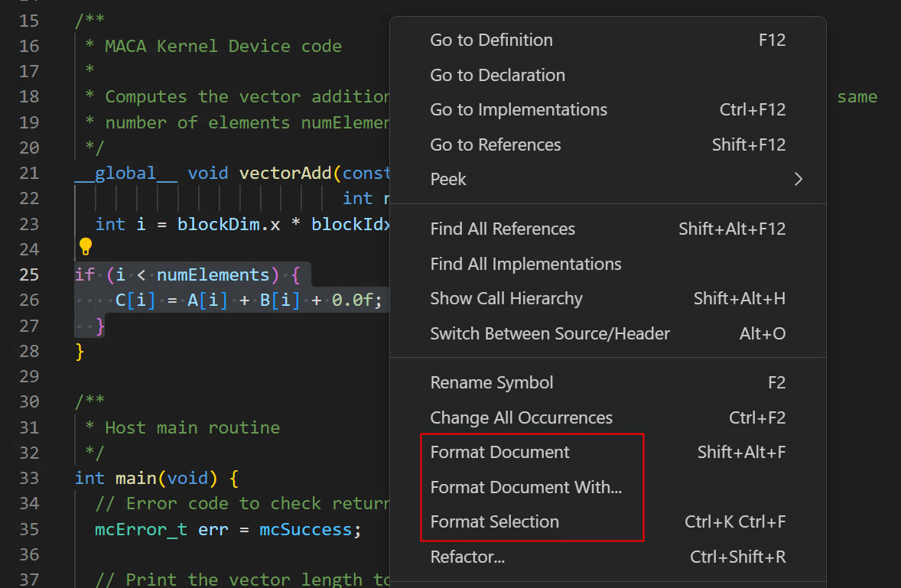
Task: Click Go to Implementations option
Action: (x=519, y=110)
